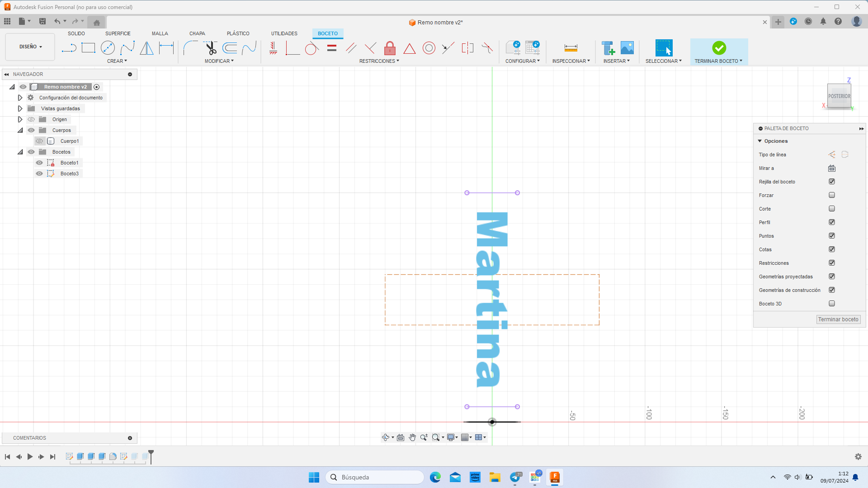Switch to the SUPERFICIE tab
This screenshot has height=488, width=868.
pyautogui.click(x=118, y=33)
